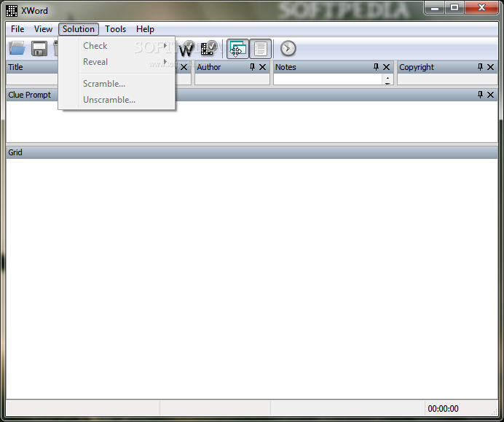504x422 pixels.
Task: Click the Clue Prompt panel title
Action: (30, 95)
